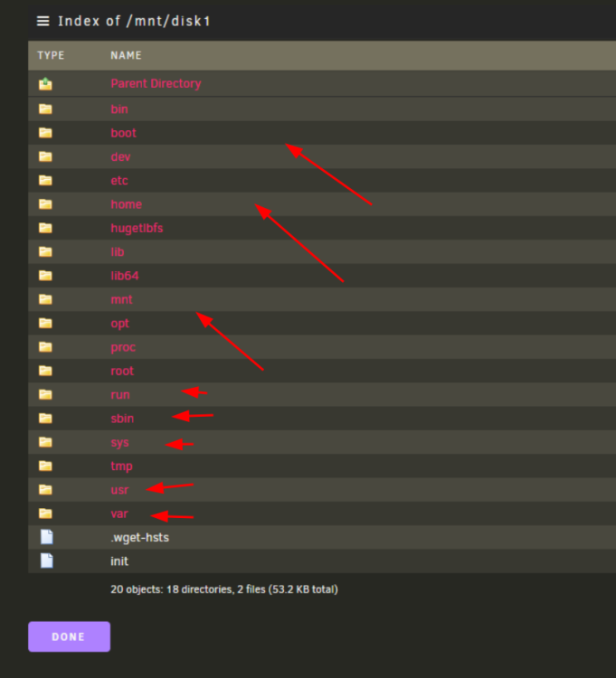Open the lib64 directory link
Image resolution: width=616 pixels, height=678 pixels.
(x=125, y=276)
